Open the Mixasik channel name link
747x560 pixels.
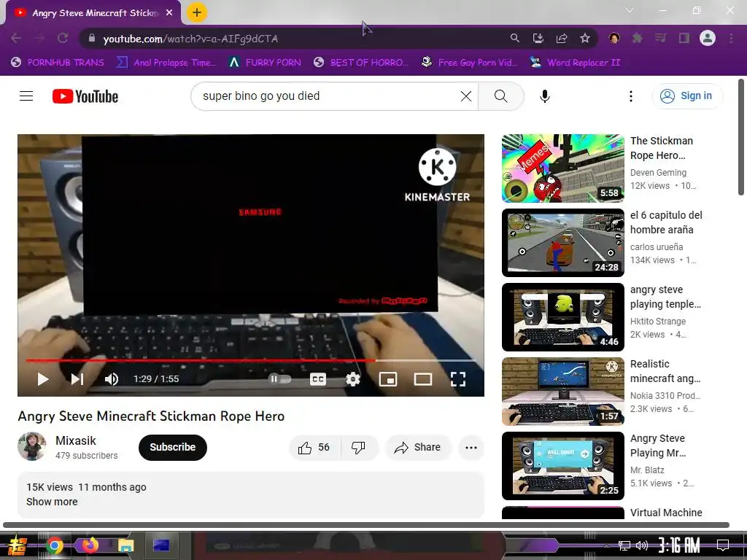pyautogui.click(x=76, y=440)
